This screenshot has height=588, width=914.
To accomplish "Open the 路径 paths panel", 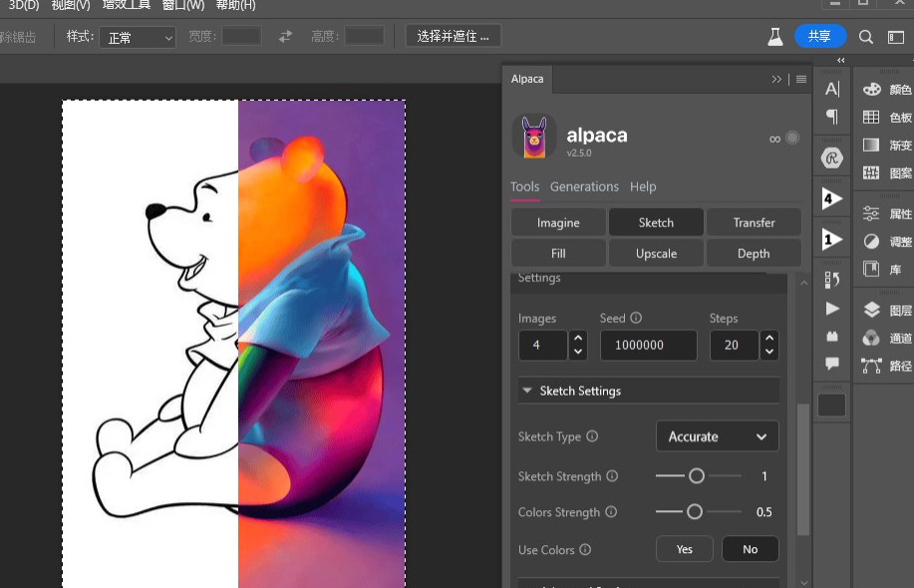I will (x=887, y=366).
